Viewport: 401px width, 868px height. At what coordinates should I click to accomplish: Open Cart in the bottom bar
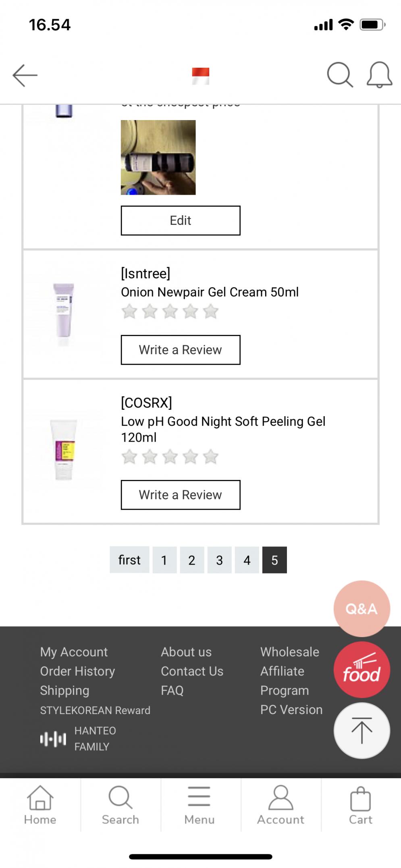360,805
